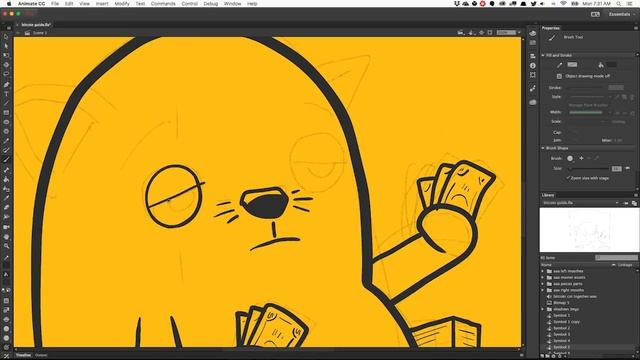The image size is (640, 360).
Task: Select Symbol 1 copy in Library
Action: point(566,322)
